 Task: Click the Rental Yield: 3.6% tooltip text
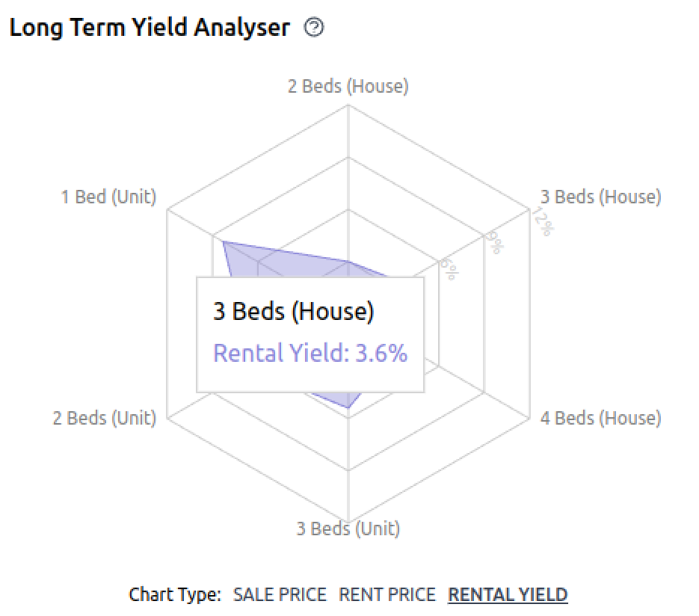(310, 353)
